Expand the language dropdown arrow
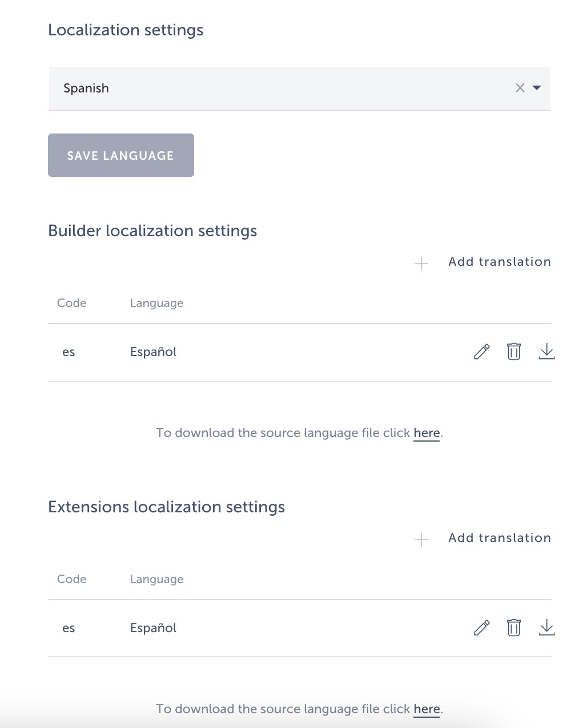 pos(536,88)
